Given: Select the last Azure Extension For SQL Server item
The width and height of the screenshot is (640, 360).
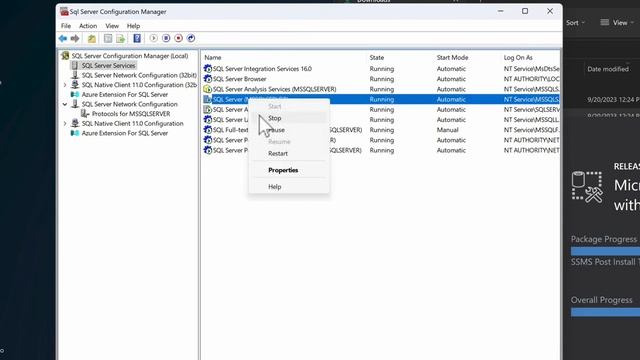Looking at the screenshot, I should point(125,133).
